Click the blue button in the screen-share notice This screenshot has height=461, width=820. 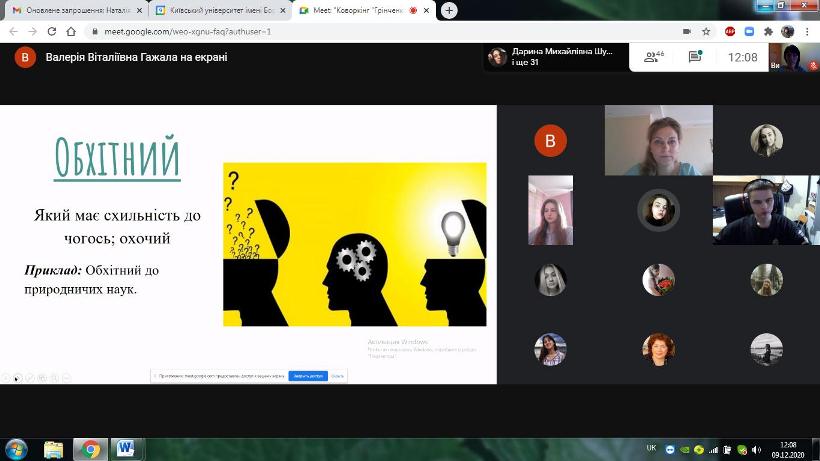pyautogui.click(x=308, y=376)
